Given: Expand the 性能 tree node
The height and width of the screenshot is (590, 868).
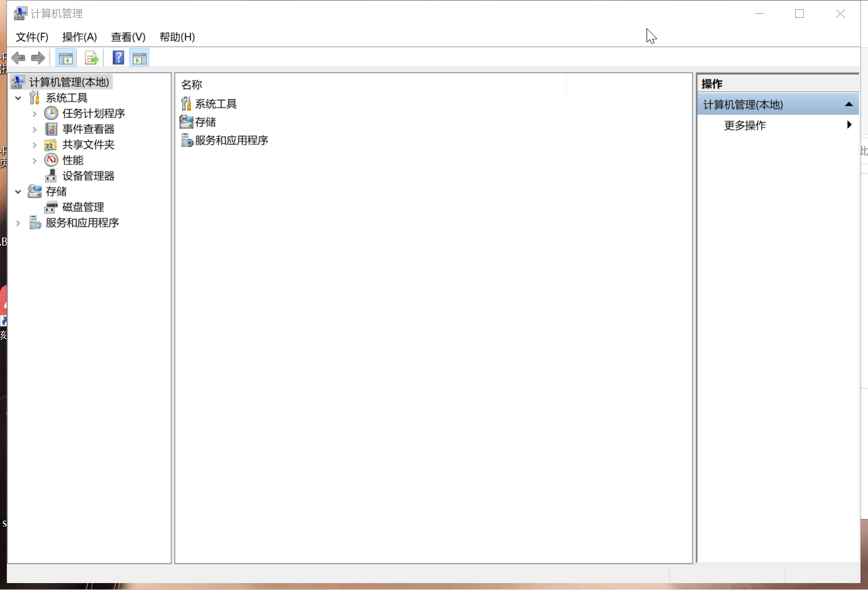Looking at the screenshot, I should 34,160.
